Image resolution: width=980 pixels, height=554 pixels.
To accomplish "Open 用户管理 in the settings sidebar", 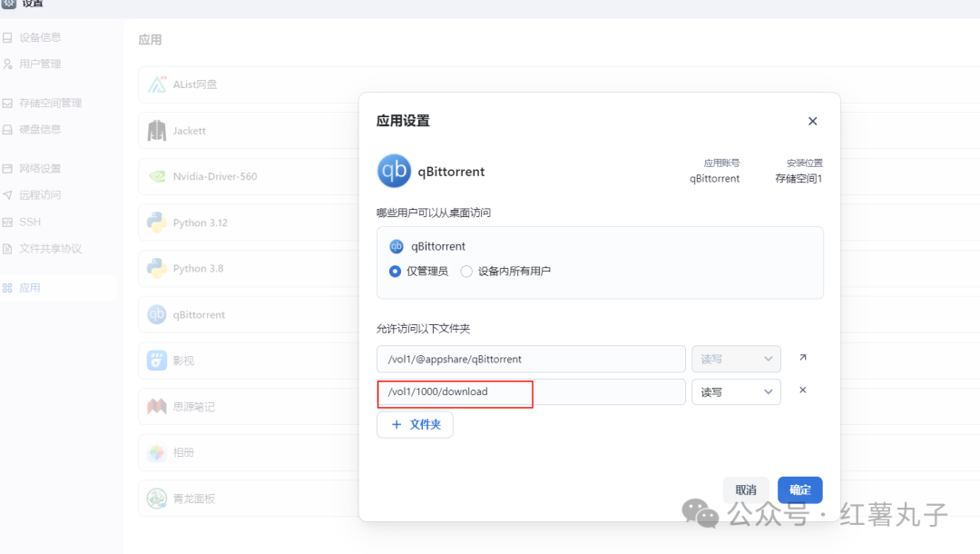I will pos(40,64).
